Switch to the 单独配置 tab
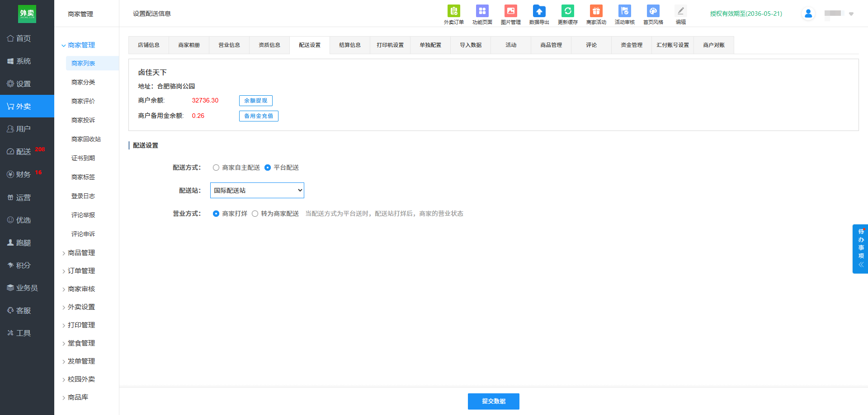 pos(430,45)
